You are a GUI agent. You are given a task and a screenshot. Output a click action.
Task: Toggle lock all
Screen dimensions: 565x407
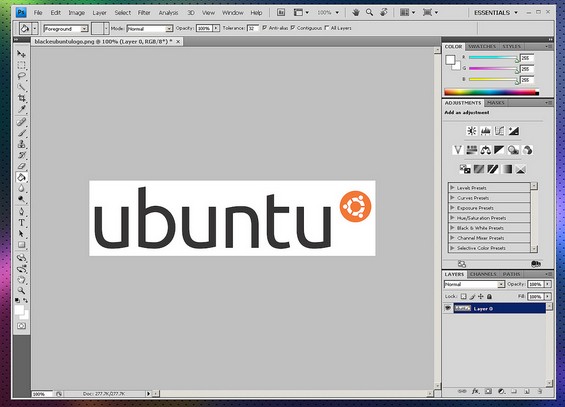coord(489,296)
